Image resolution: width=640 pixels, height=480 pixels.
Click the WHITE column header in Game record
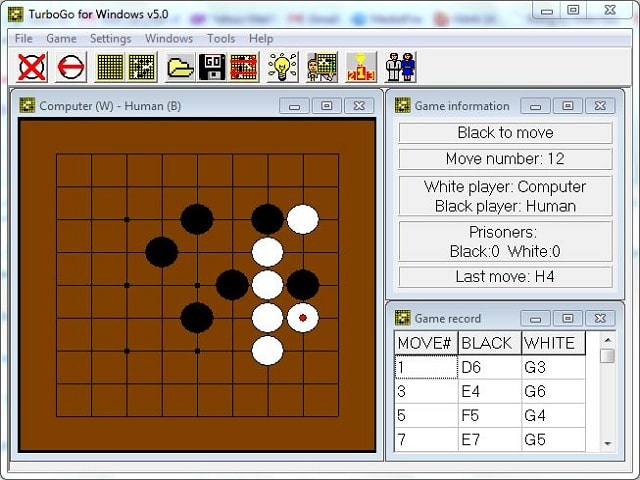(x=550, y=343)
